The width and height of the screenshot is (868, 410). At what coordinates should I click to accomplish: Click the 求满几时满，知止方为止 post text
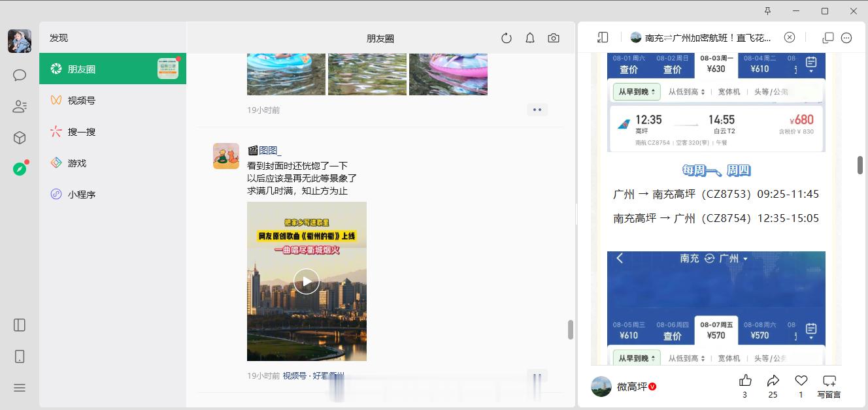point(297,191)
